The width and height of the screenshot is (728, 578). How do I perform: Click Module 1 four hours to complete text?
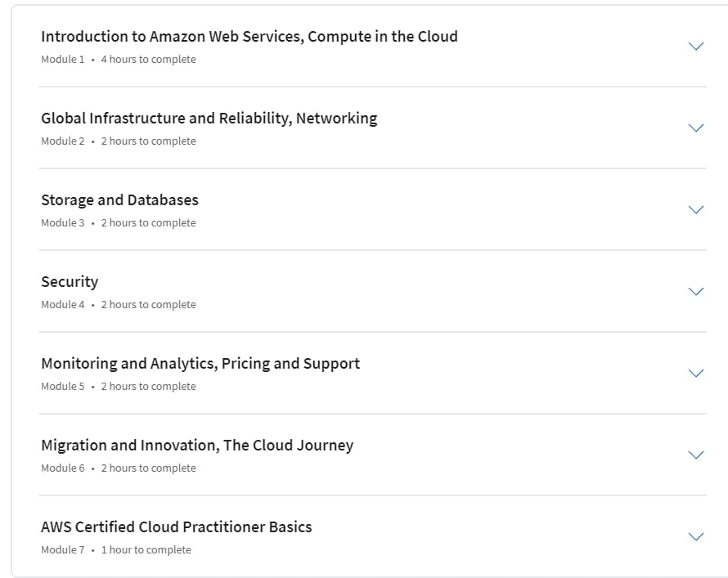(119, 60)
